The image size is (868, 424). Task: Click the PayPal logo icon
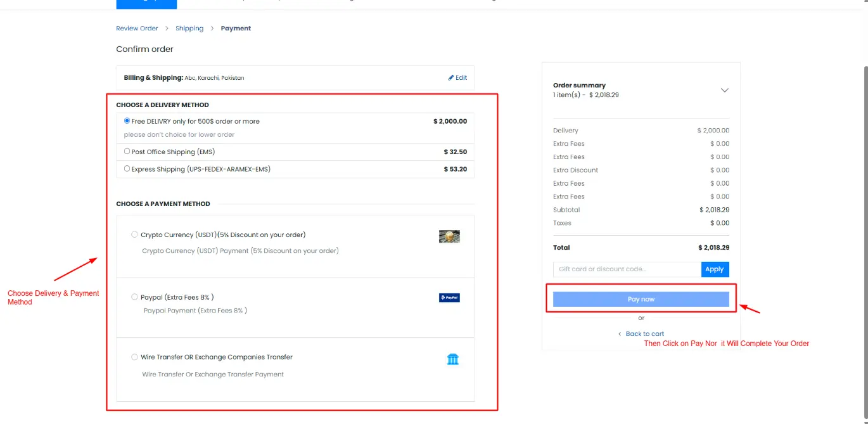[449, 298]
